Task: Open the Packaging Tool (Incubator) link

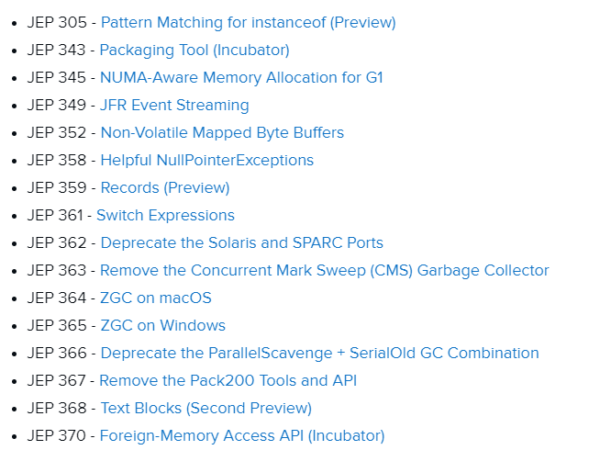Action: click(x=194, y=50)
